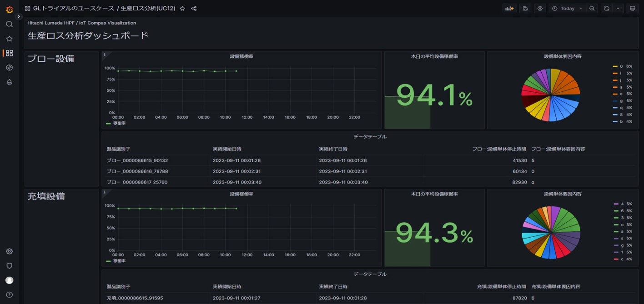Expand the sidebar with chevron arrow
644x304 pixels.
click(19, 17)
